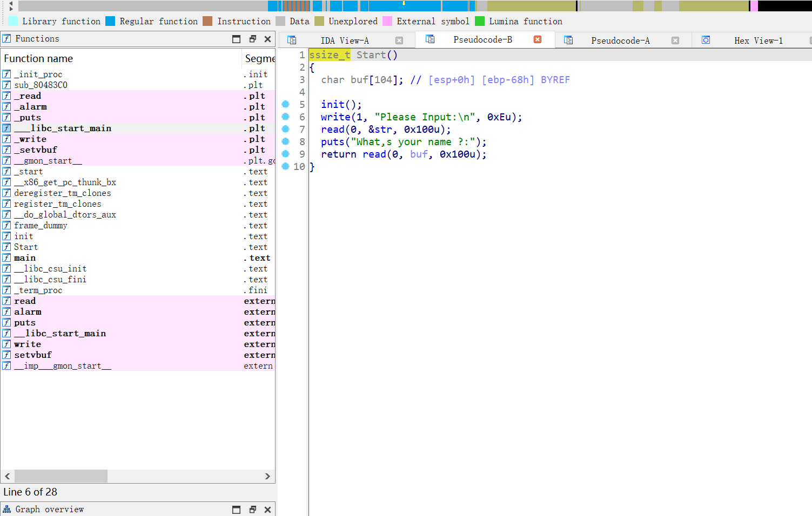The image size is (812, 516).
Task: Undock the Functions panel
Action: point(252,39)
